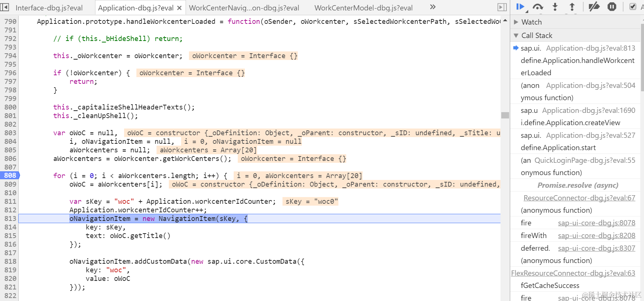Remove the breakpoint at line 808
The height and width of the screenshot is (301, 644).
point(10,175)
